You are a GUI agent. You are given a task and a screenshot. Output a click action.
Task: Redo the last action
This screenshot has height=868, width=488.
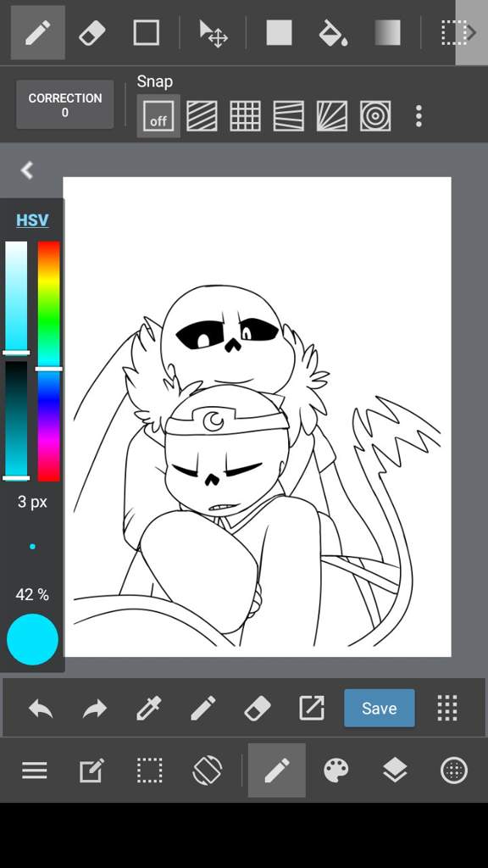point(95,708)
